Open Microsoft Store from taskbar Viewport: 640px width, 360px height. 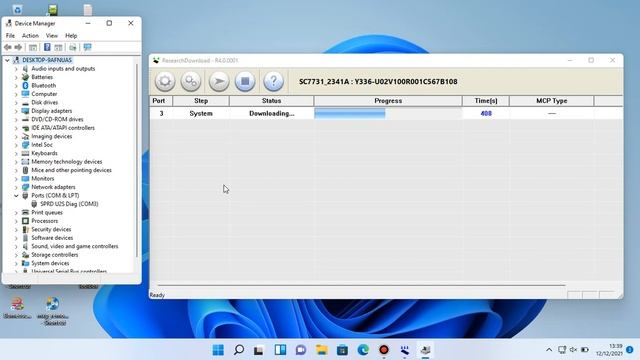tap(342, 350)
